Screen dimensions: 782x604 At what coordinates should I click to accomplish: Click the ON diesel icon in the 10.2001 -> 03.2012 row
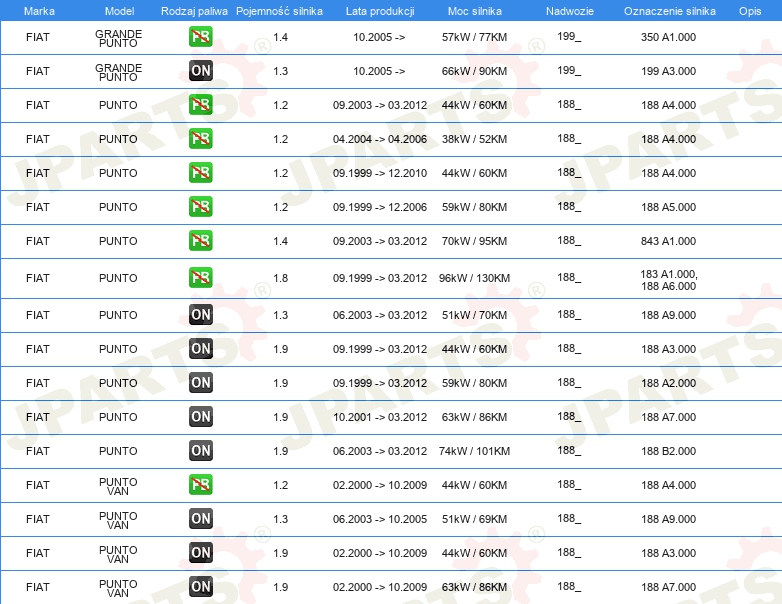click(x=200, y=416)
